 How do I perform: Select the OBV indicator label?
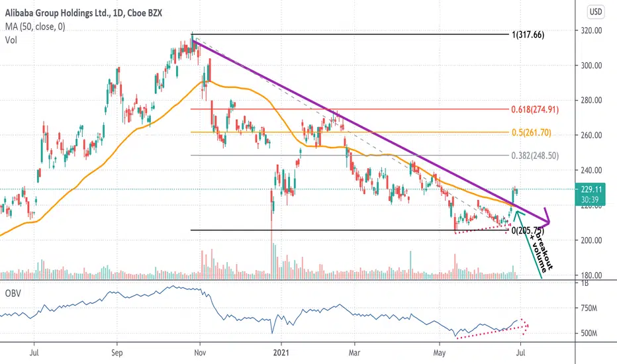[x=13, y=293]
